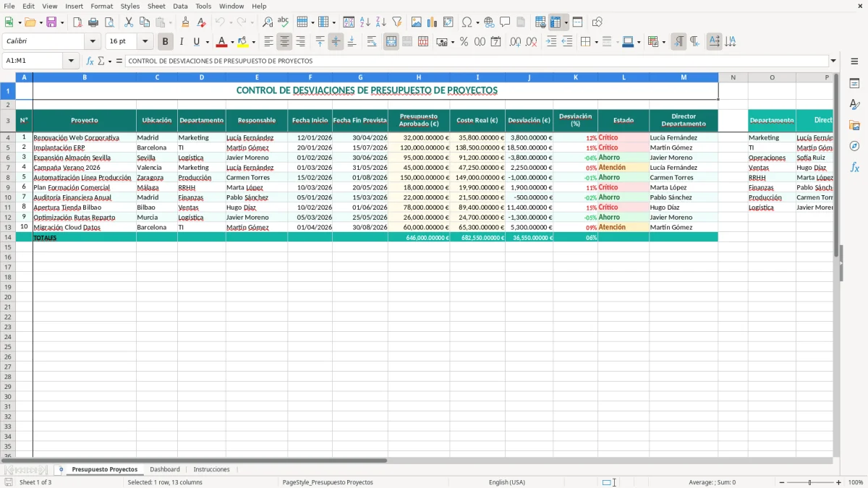
Task: Open Print Preview from toolbar
Action: (x=109, y=22)
